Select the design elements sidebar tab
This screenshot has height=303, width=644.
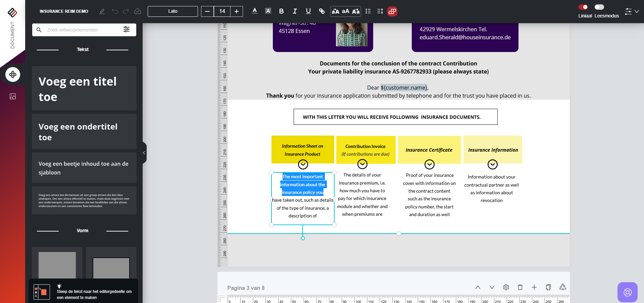[13, 74]
